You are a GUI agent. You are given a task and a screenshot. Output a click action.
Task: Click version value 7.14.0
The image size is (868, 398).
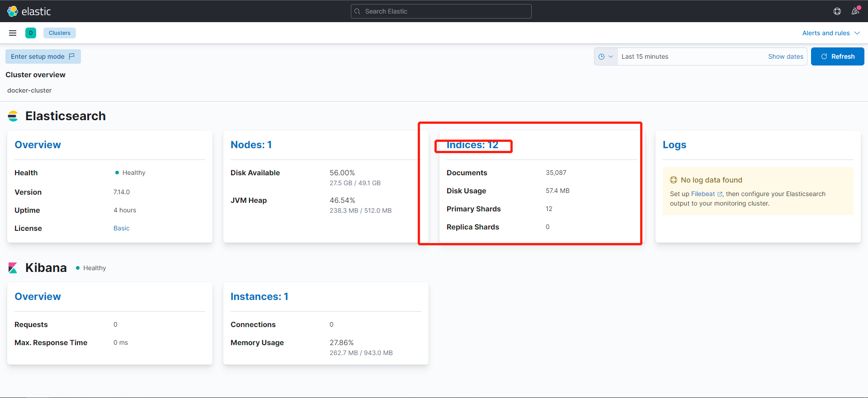point(122,192)
